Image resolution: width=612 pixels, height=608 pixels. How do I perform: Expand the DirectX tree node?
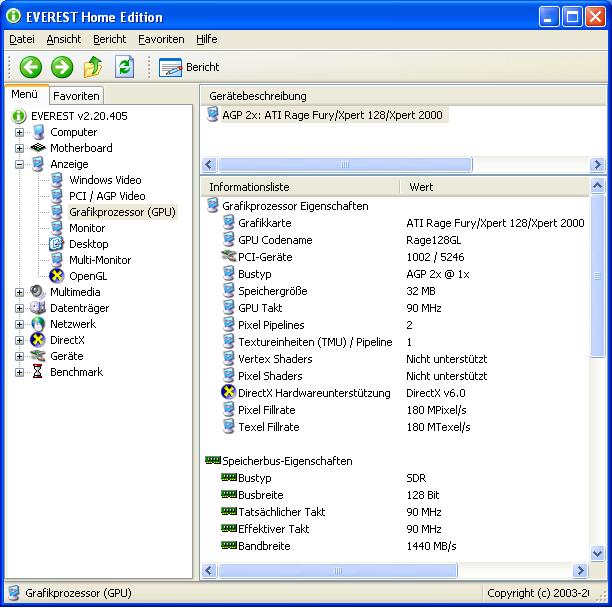point(19,340)
